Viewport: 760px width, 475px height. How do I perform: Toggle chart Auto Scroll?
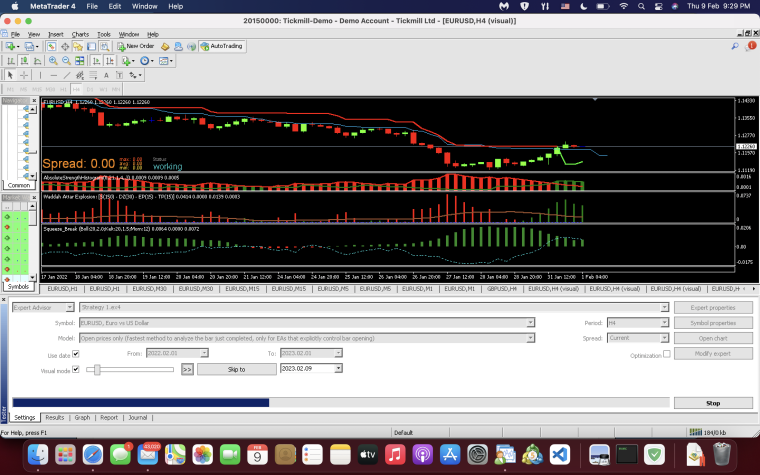click(96, 61)
